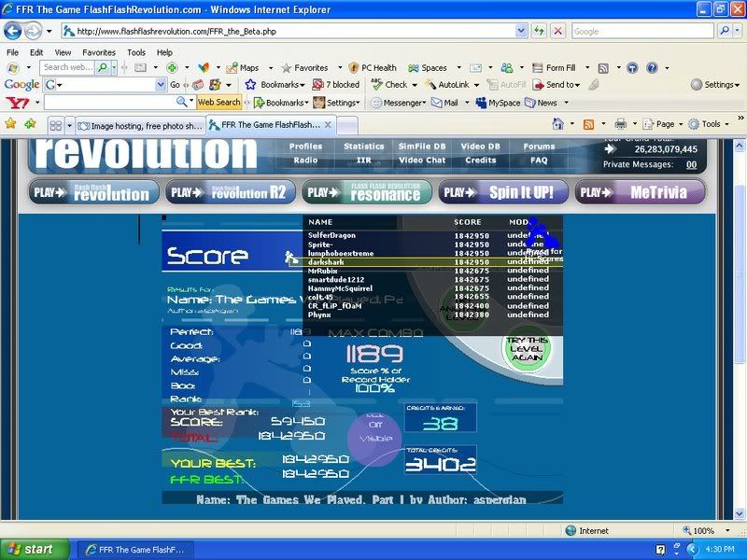Open the Favorites Center star icon
Image resolution: width=747 pixels, height=560 pixels.
tap(10, 123)
